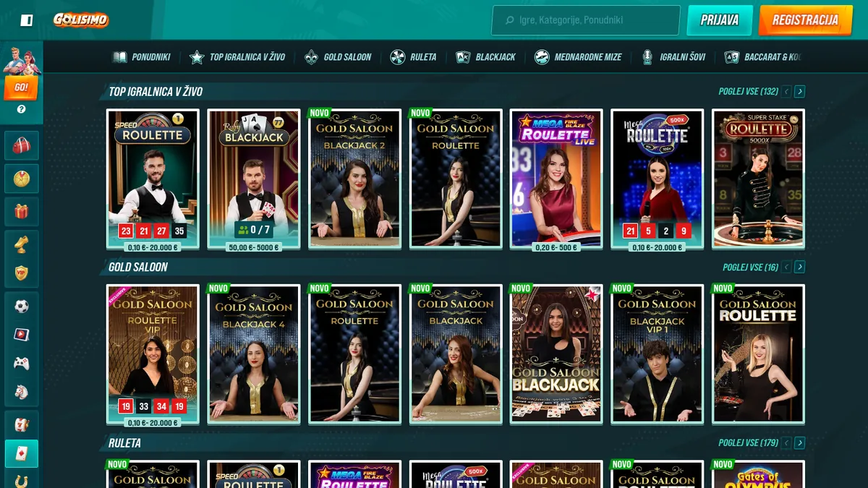
Task: Open the Gold Saloon Blackjack 4 thumbnail
Action: (x=254, y=354)
